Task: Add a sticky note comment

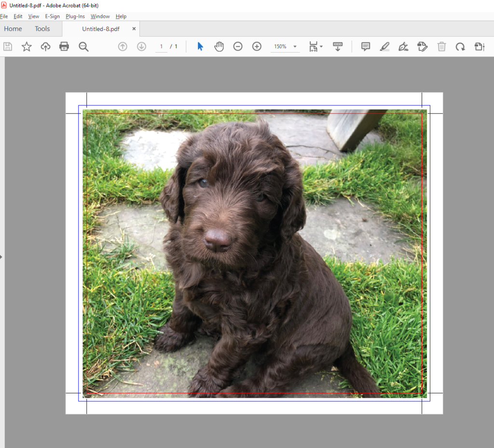Action: click(x=366, y=46)
